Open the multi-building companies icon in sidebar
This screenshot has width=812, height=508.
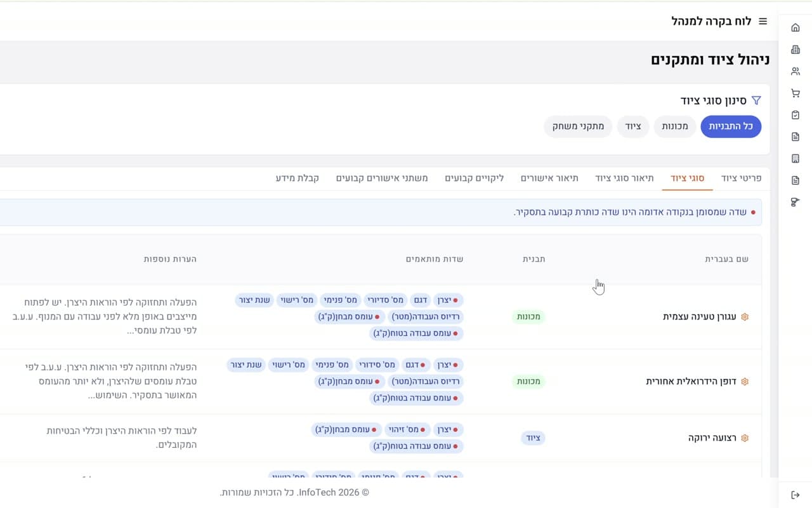click(796, 50)
